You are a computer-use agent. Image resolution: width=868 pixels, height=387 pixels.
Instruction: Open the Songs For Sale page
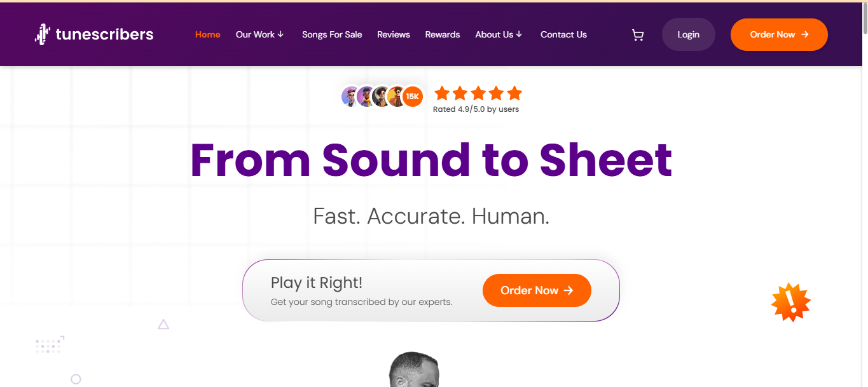coord(332,34)
